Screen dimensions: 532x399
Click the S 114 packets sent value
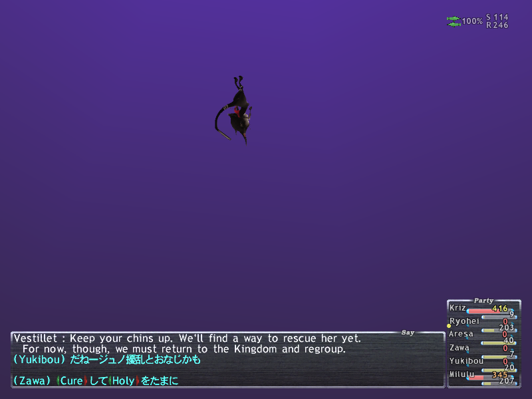[x=497, y=17]
